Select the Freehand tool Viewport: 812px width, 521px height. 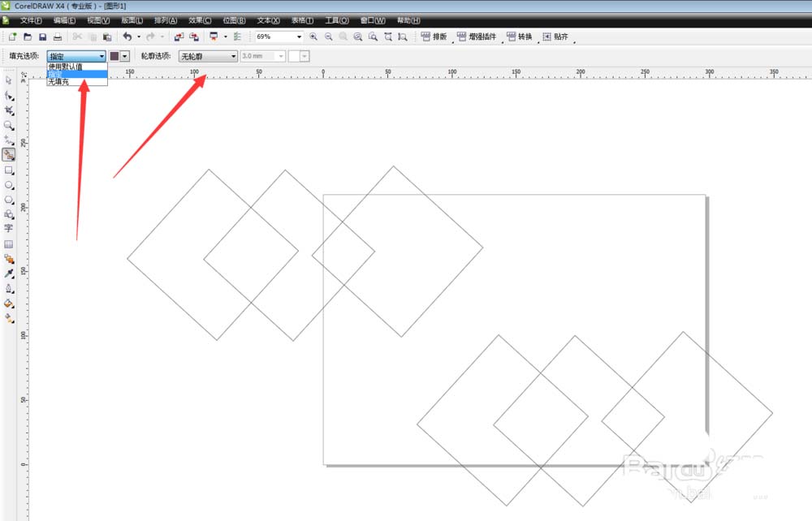[9, 140]
